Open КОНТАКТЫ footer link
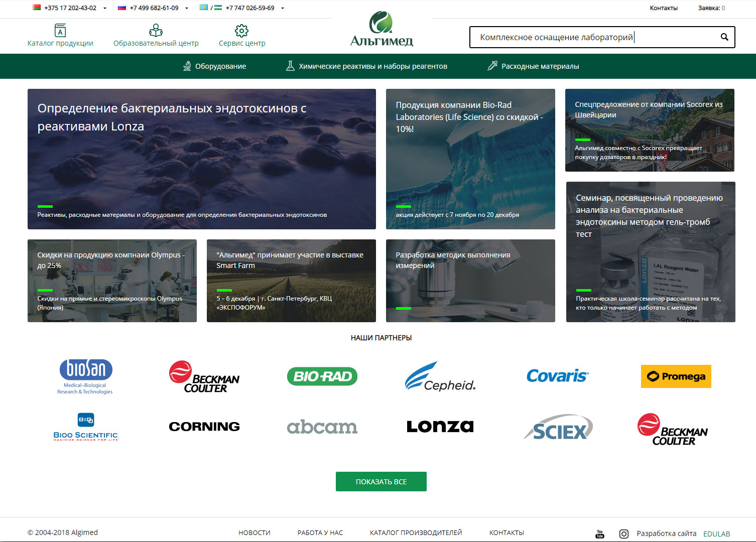Screen dimensions: 756x542 (x=507, y=533)
